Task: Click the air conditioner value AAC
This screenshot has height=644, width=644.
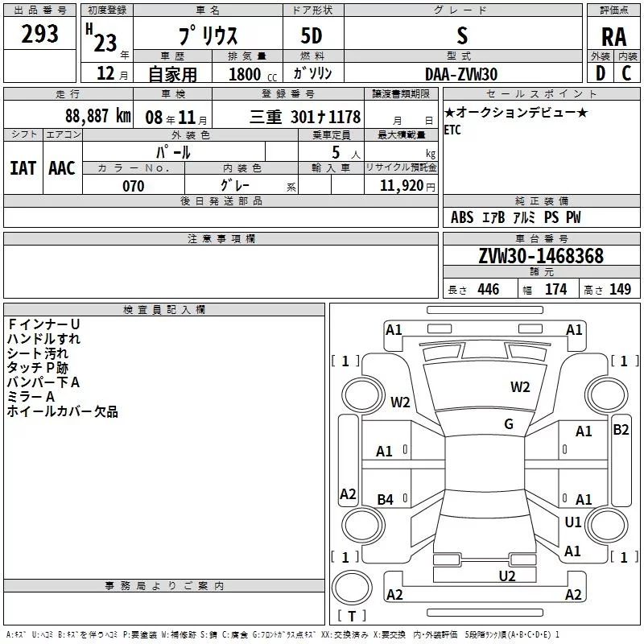Action: (62, 168)
